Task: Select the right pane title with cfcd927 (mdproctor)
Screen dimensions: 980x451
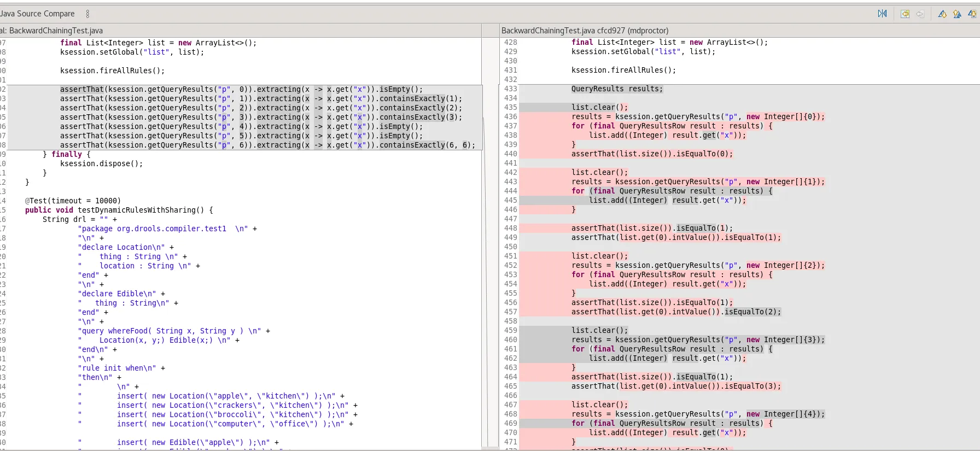Action: click(x=585, y=31)
